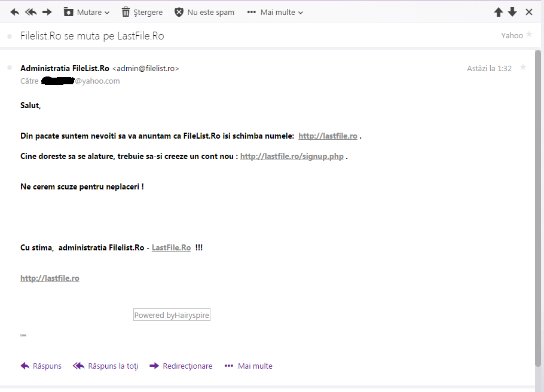
Task: Star the conversation next to Yahoo label
Action: 528,35
